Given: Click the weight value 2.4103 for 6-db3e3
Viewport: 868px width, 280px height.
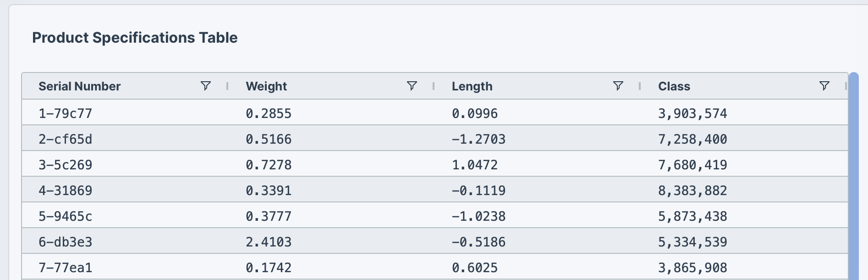Looking at the screenshot, I should (269, 241).
